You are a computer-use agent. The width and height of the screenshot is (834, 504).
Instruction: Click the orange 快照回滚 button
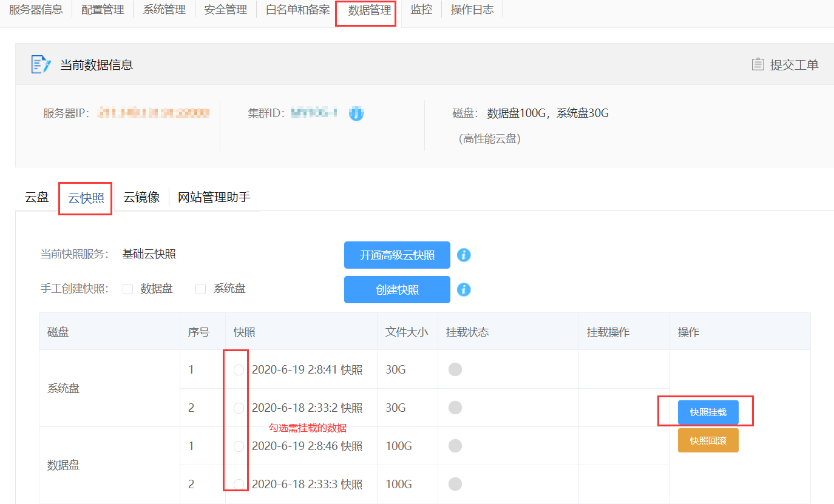pyautogui.click(x=708, y=440)
